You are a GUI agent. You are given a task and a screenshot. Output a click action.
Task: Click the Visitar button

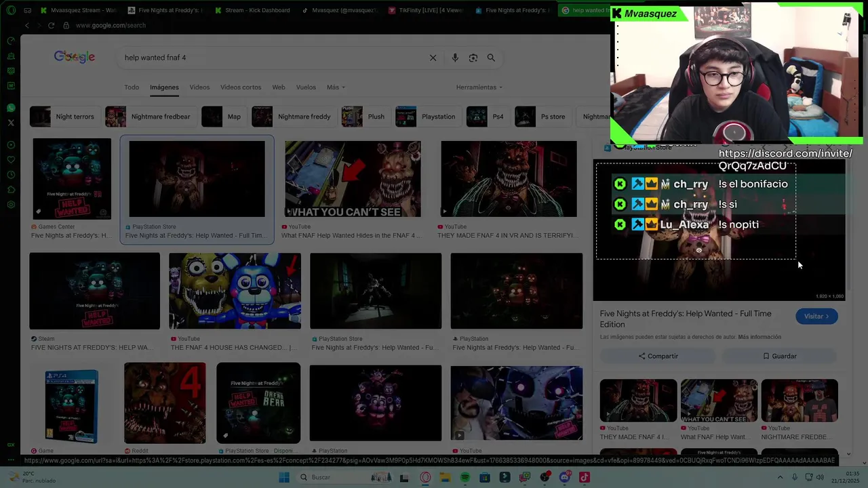[816, 317]
